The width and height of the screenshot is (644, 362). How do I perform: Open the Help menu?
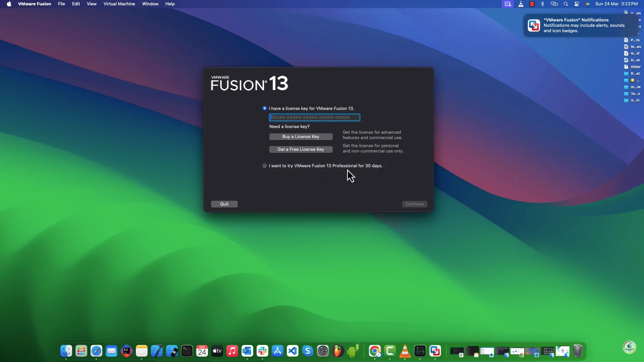pyautogui.click(x=170, y=4)
